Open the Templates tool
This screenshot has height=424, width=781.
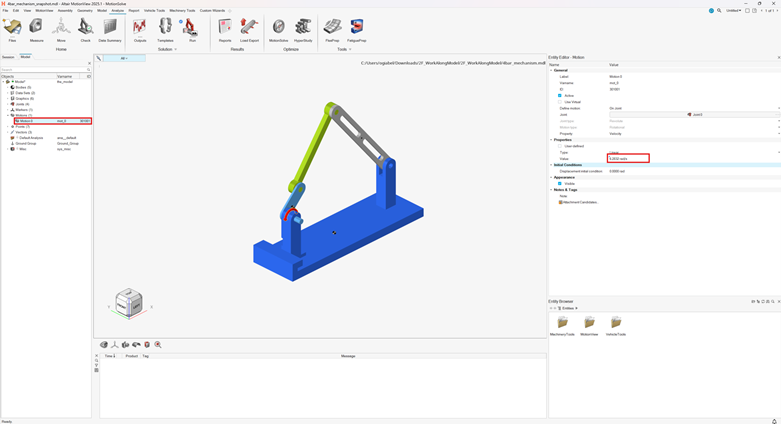pos(165,27)
